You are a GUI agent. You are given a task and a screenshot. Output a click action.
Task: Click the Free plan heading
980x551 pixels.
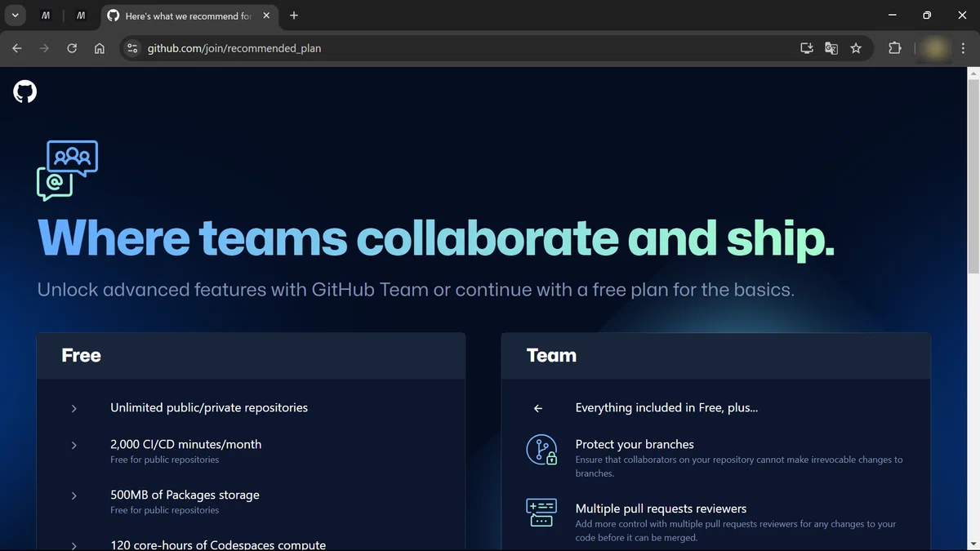tap(81, 355)
